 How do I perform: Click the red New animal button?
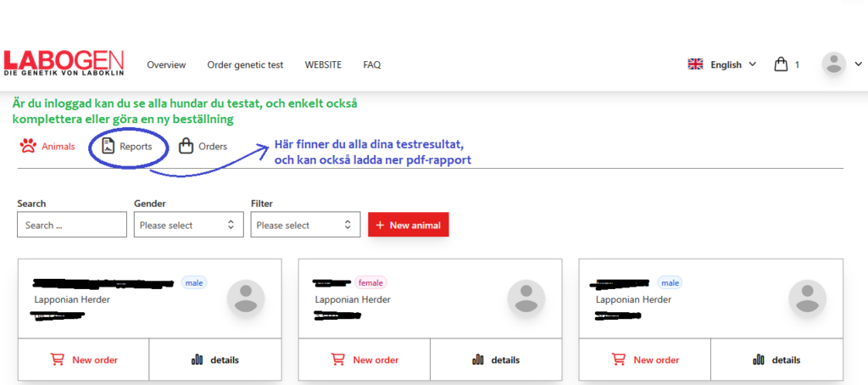[409, 225]
